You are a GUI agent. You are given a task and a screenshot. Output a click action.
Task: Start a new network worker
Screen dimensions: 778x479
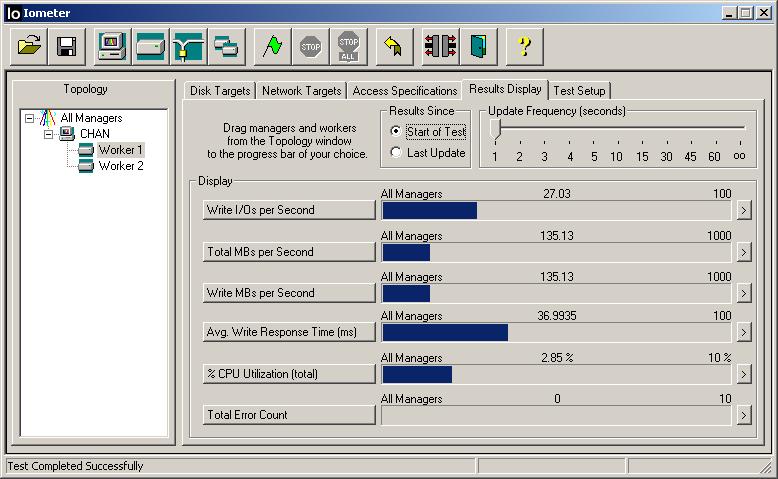(189, 47)
